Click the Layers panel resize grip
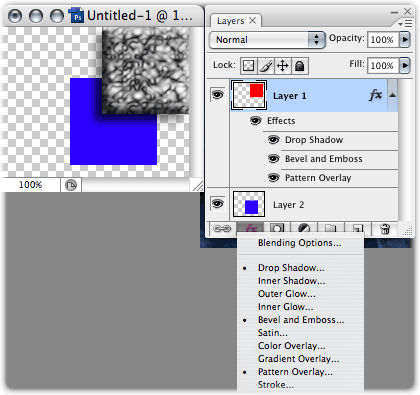Screen dimensions: 420x395 (x=407, y=231)
